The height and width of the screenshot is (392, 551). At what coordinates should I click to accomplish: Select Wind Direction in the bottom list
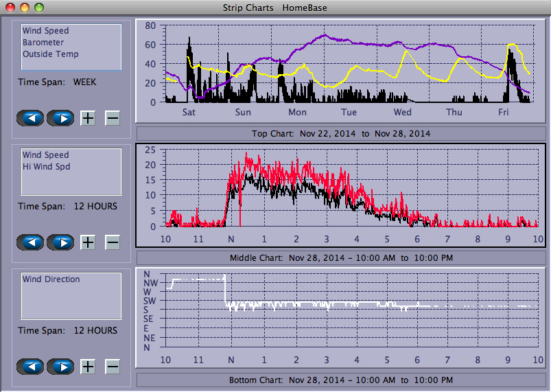coord(51,279)
